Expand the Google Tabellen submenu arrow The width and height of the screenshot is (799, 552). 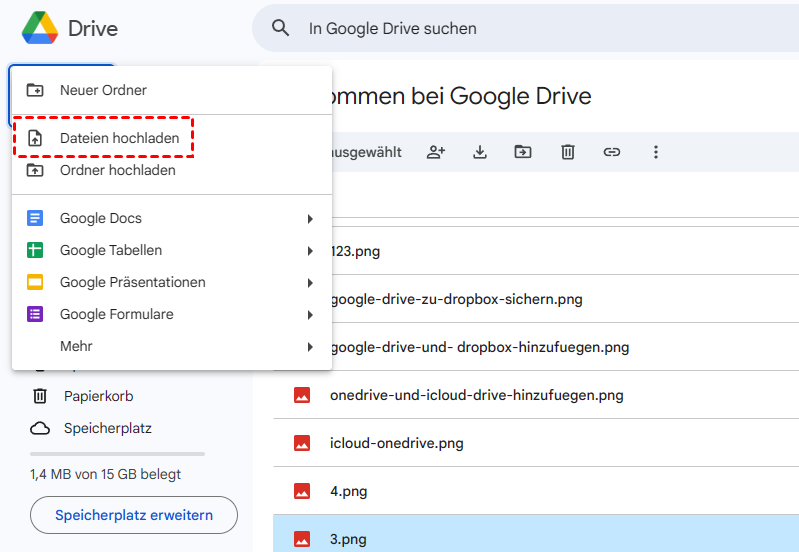point(310,251)
